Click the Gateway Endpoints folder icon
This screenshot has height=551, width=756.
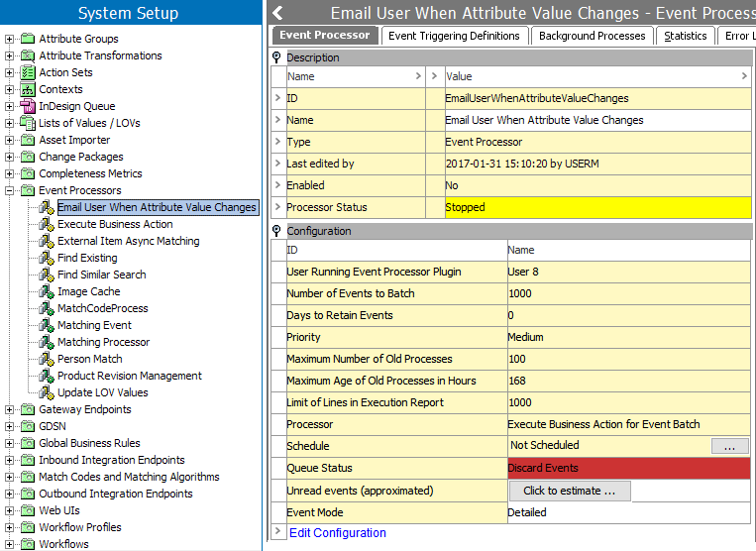point(28,409)
